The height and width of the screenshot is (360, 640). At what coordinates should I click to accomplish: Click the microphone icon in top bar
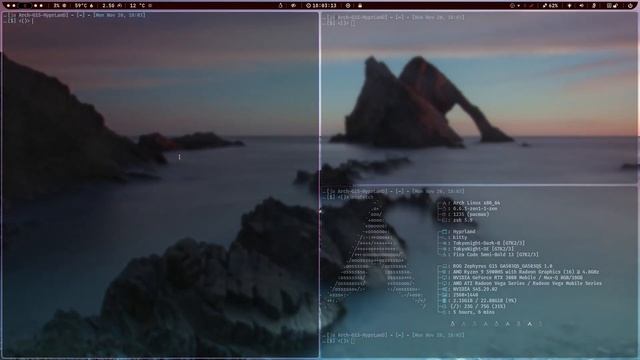point(594,6)
